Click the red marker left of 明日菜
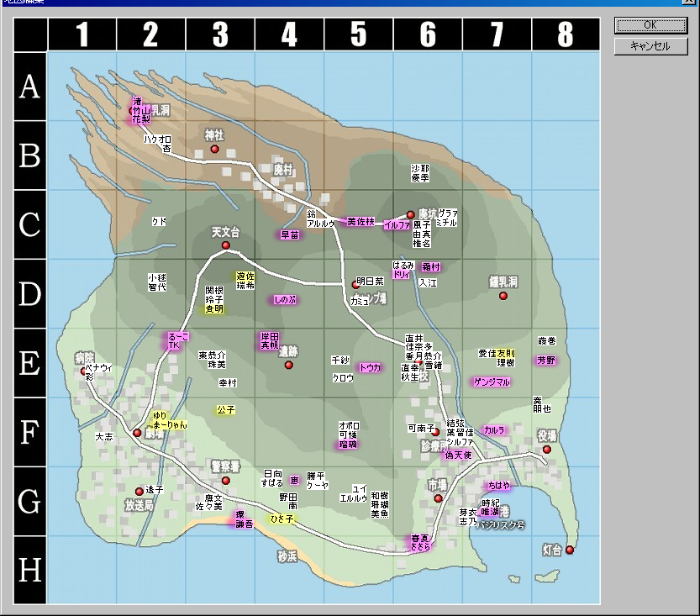Viewport: 700px width, 616px height. [x=355, y=285]
